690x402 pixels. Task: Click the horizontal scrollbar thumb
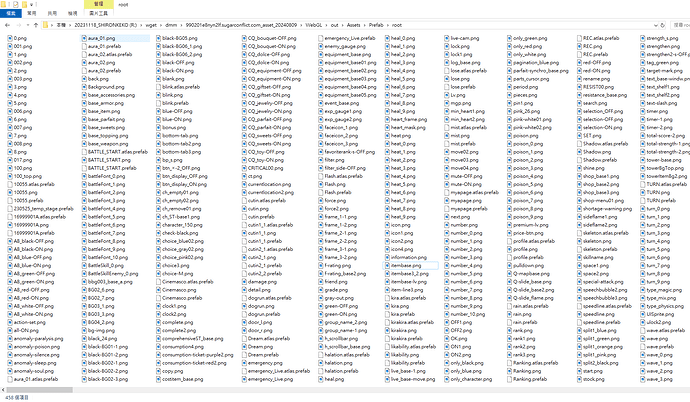pos(40,390)
